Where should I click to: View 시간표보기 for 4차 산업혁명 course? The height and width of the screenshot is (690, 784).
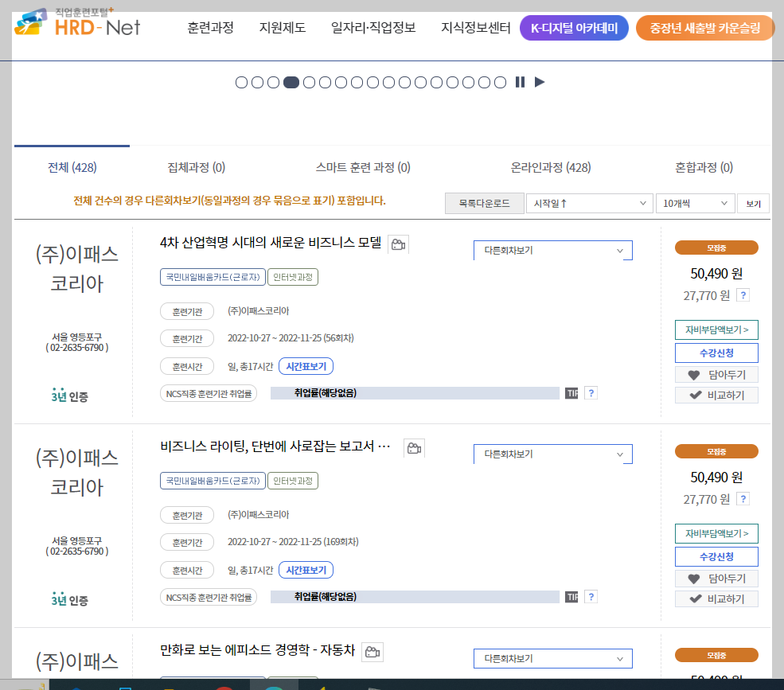[306, 366]
